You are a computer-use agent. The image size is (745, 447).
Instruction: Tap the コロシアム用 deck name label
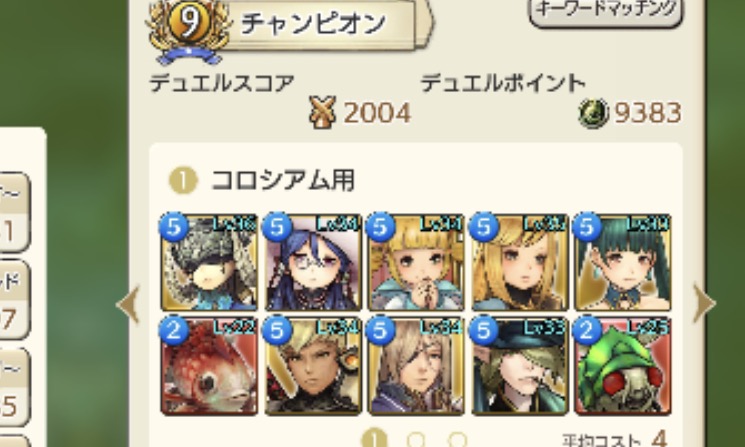(x=283, y=181)
